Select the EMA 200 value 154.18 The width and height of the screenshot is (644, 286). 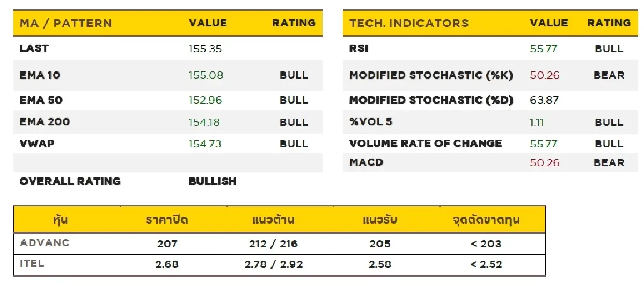coord(204,122)
